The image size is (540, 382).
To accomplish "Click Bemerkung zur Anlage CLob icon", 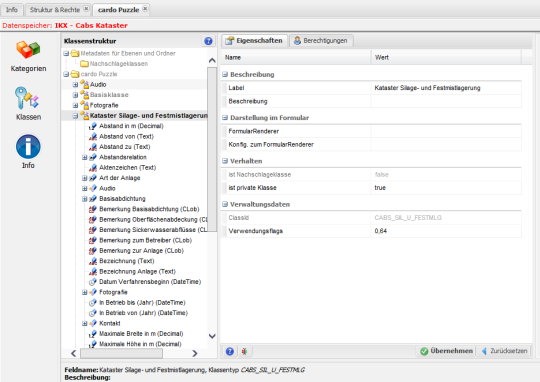I will click(x=93, y=251).
